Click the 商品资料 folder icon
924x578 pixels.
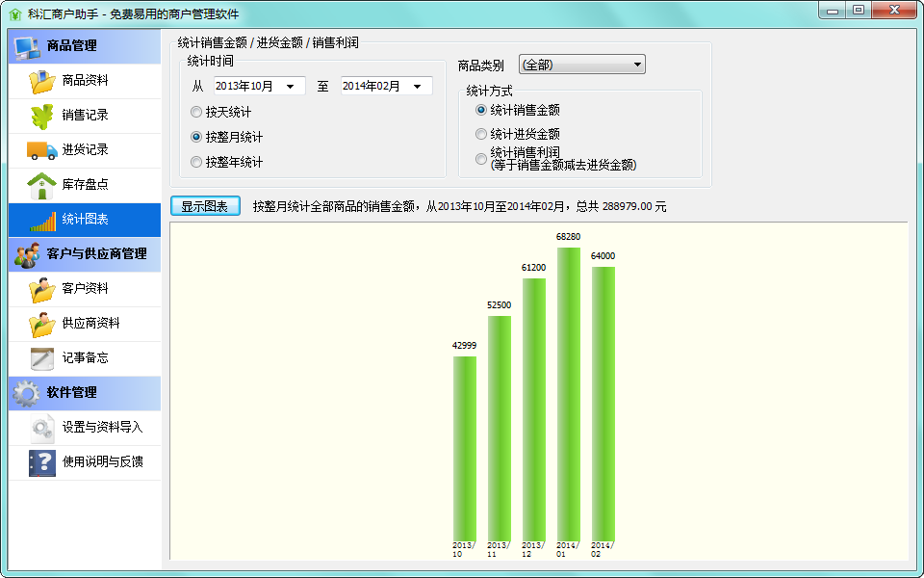(x=42, y=81)
